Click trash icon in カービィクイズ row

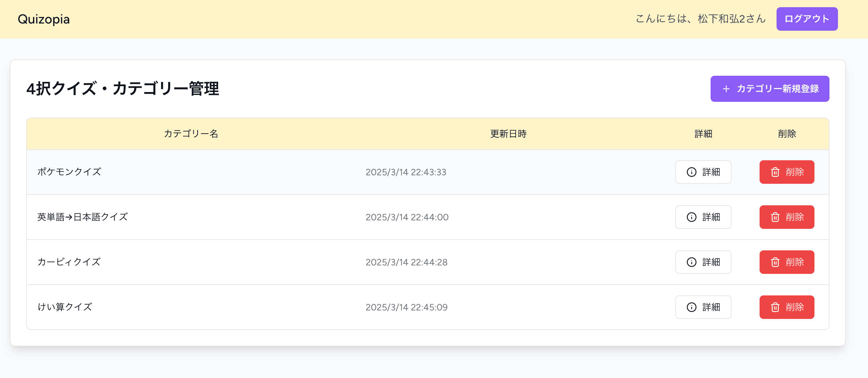[x=775, y=262]
